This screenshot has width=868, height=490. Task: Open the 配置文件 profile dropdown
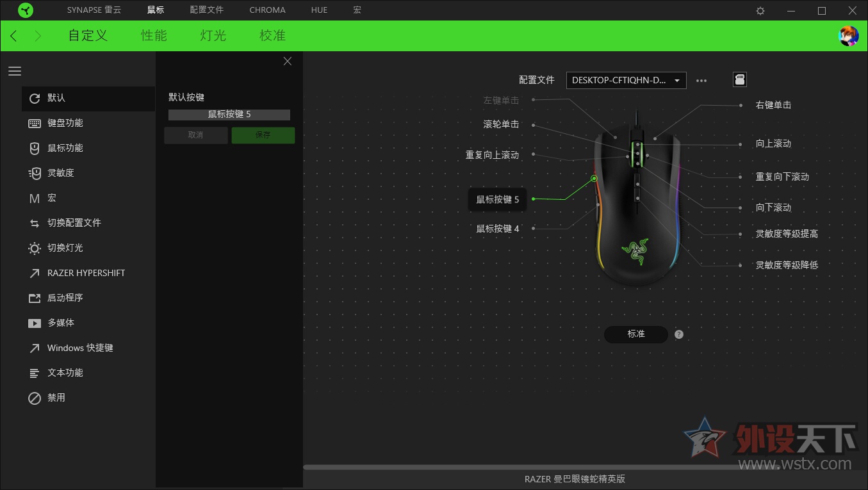626,80
